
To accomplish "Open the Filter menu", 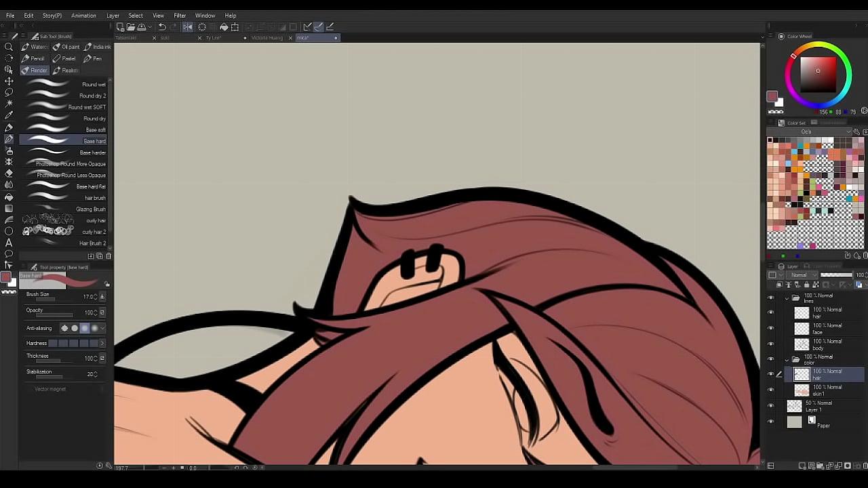I will (x=180, y=16).
